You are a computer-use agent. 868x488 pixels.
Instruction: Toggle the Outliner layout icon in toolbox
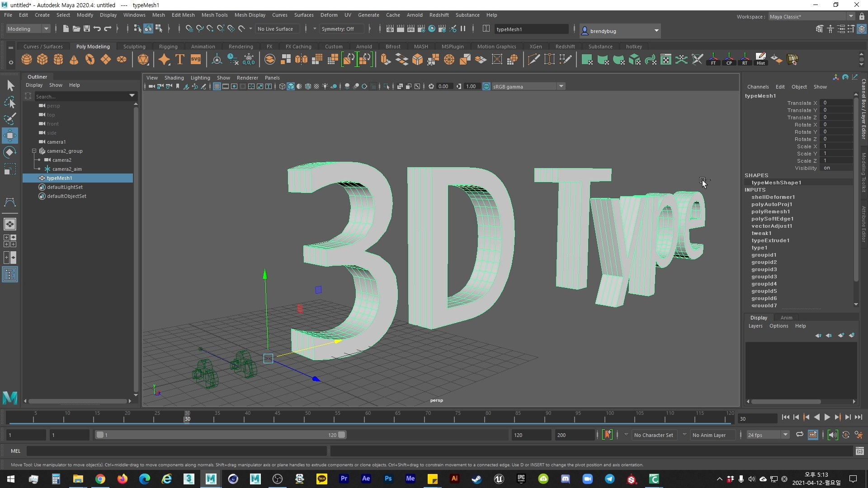pyautogui.click(x=10, y=275)
